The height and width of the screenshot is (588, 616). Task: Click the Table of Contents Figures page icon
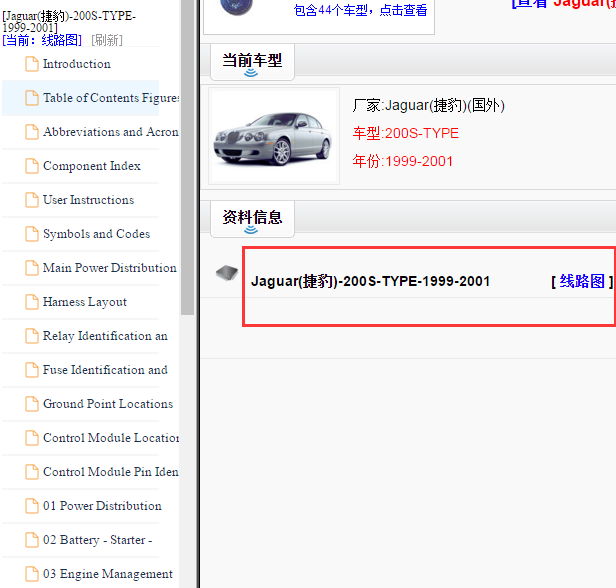pyautogui.click(x=32, y=98)
